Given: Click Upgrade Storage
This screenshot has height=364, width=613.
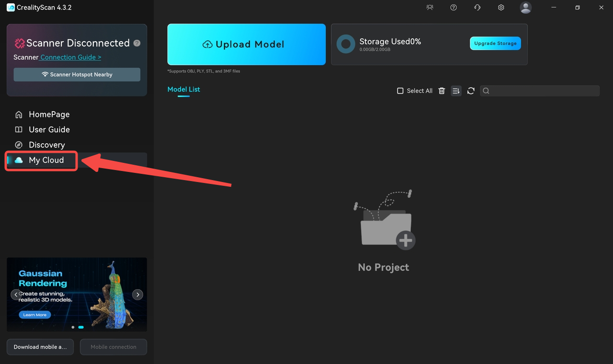Looking at the screenshot, I should click(x=495, y=43).
